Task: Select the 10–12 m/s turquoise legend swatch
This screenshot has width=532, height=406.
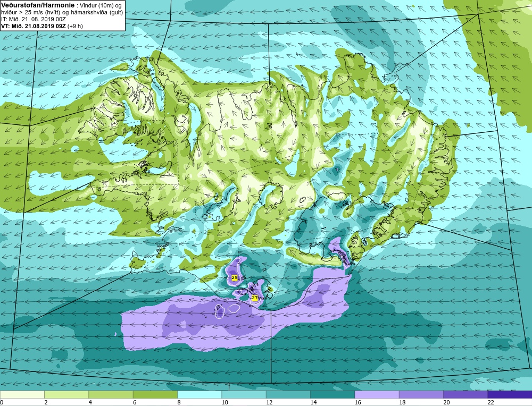Action: point(244,395)
